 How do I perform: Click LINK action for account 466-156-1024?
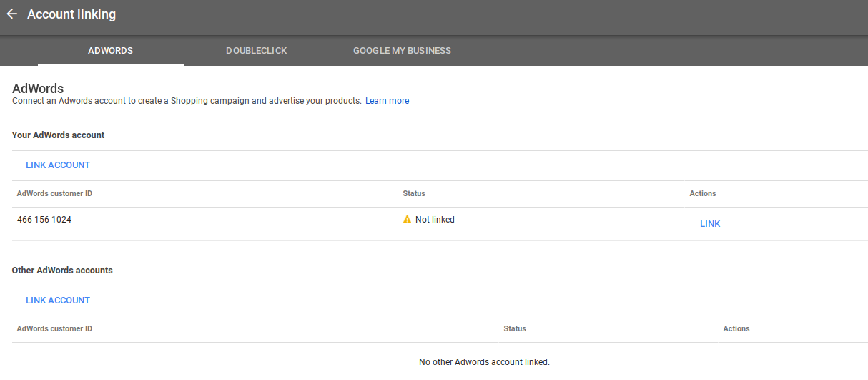[710, 224]
